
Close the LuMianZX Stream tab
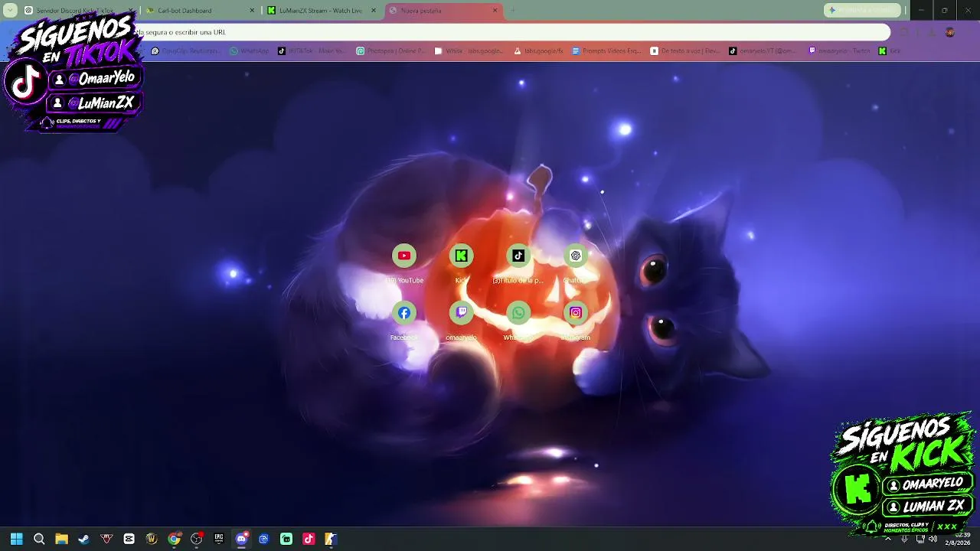coord(374,11)
